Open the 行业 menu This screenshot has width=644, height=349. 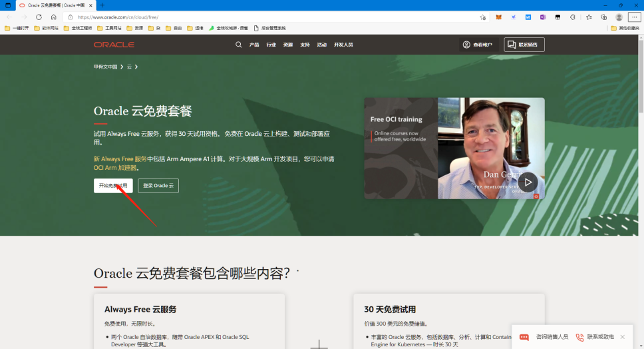[x=271, y=45]
